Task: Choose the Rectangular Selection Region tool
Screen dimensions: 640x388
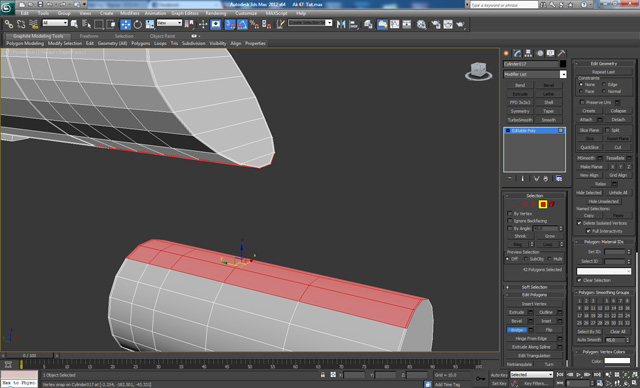Action: [99, 24]
